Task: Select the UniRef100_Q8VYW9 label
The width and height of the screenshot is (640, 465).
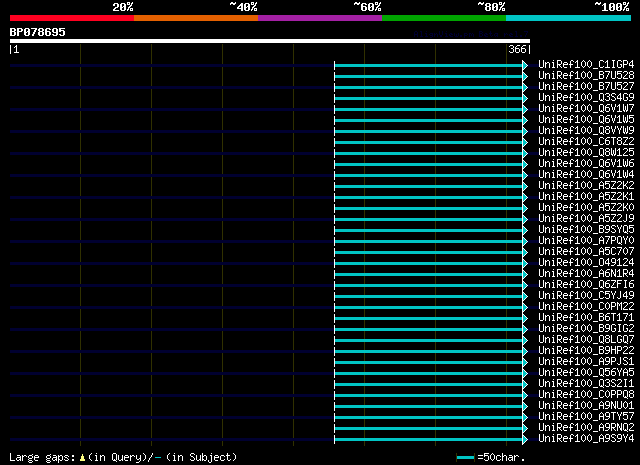Action: click(586, 131)
